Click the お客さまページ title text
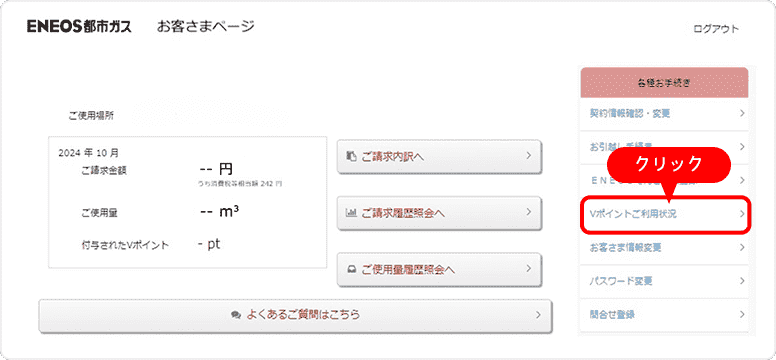 [205, 26]
